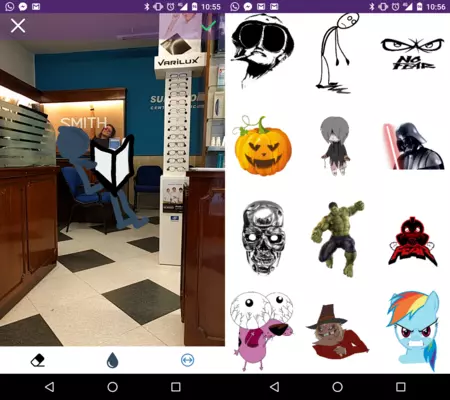Screen dimensions: 450x400
Task: Open the water drop color tool
Action: point(112,360)
